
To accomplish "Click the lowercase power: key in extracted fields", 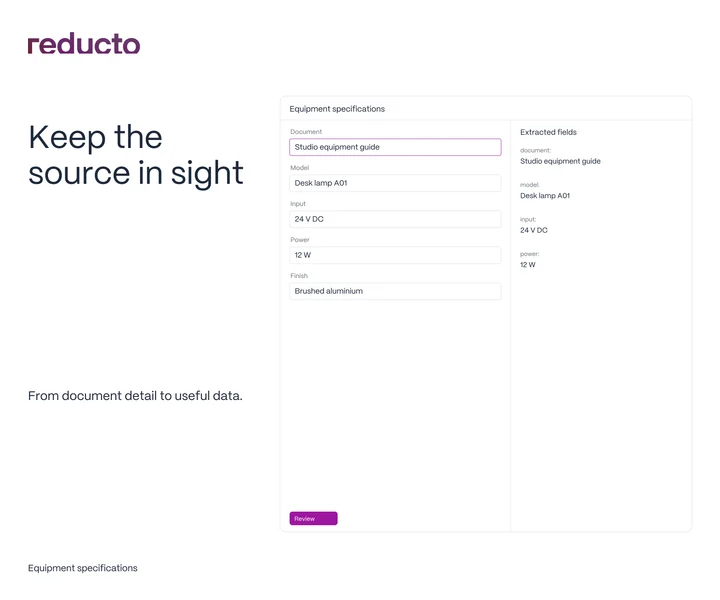I will pos(529,254).
